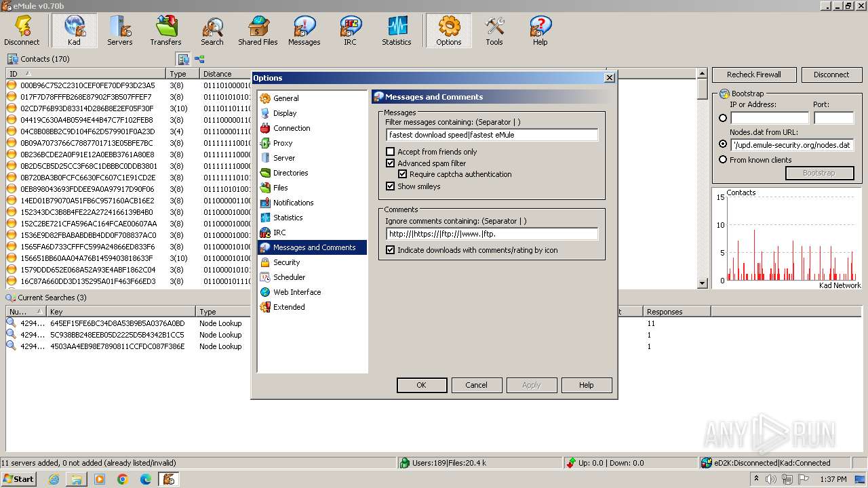Open Statistics from the toolbar
868x488 pixels.
coord(396,30)
